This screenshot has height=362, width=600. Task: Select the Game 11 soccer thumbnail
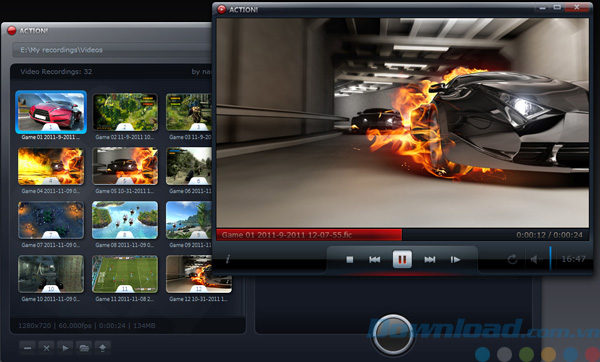pyautogui.click(x=125, y=274)
